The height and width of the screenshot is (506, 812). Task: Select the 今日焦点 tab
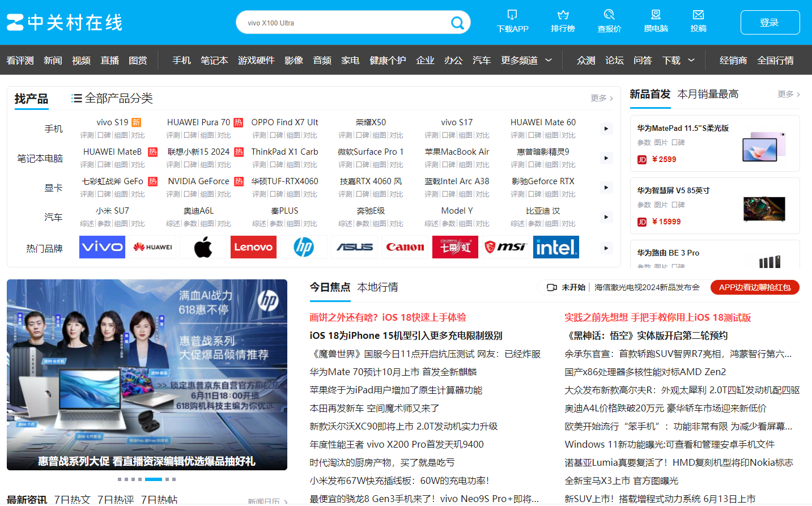pos(330,287)
